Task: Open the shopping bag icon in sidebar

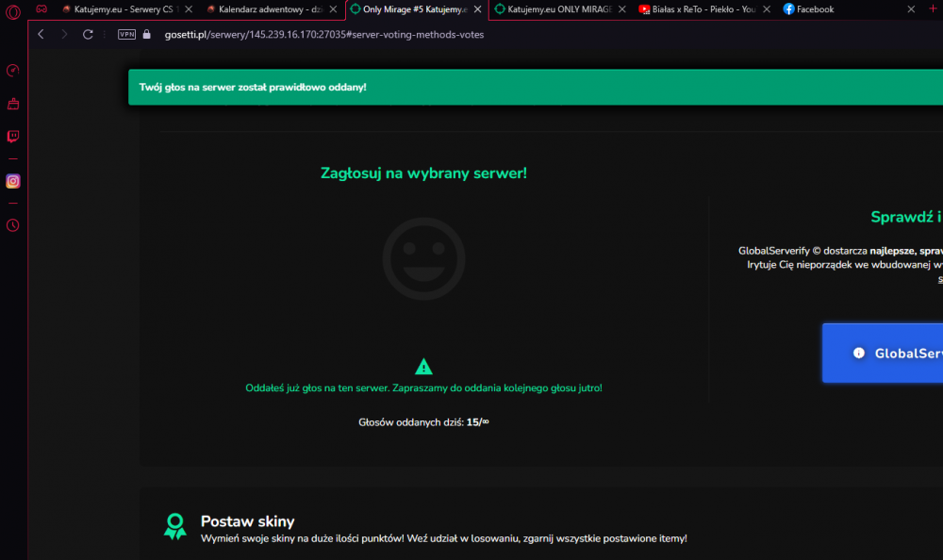Action: (12, 104)
